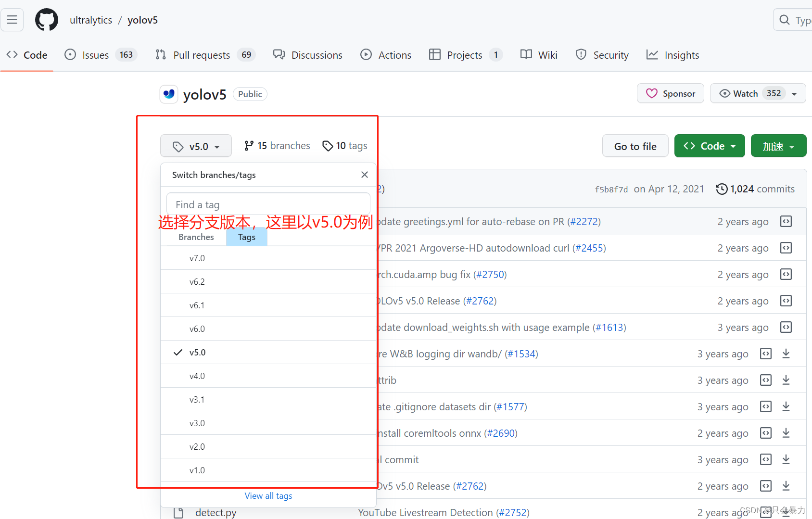The height and width of the screenshot is (519, 812).
Task: Open pull request #1577 link
Action: coord(510,407)
